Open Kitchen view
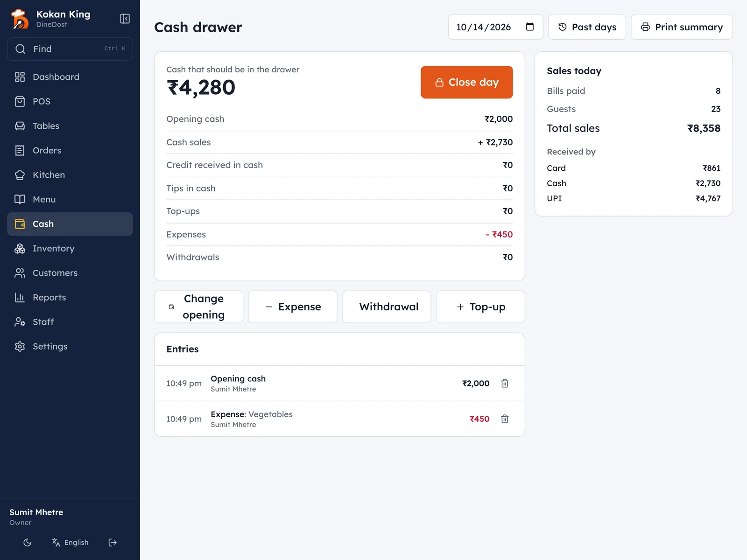747x560 pixels. (70, 175)
